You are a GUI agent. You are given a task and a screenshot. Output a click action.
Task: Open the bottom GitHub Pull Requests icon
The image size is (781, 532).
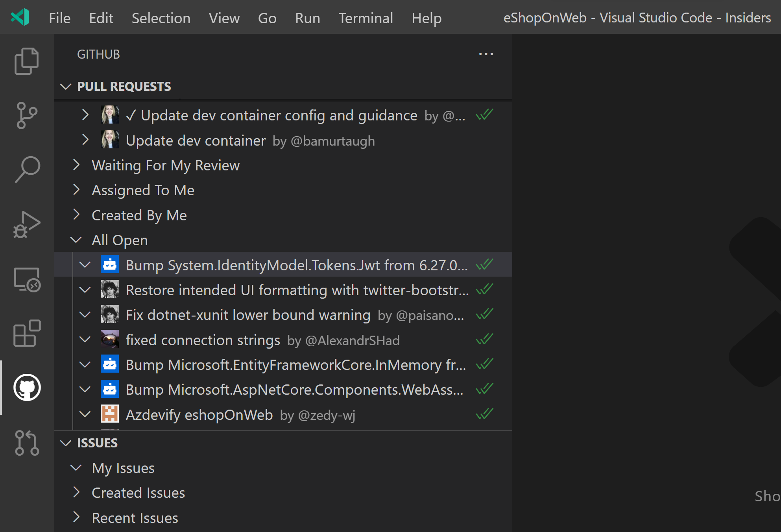click(26, 443)
